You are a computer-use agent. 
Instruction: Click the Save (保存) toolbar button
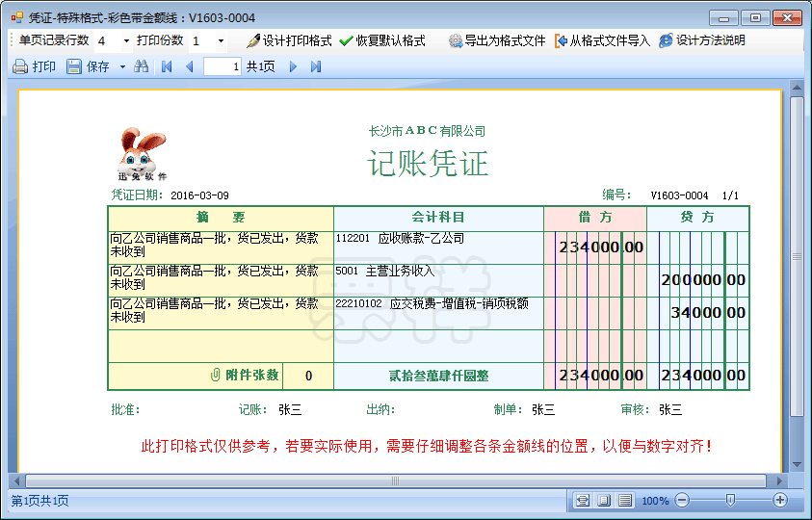click(x=88, y=66)
